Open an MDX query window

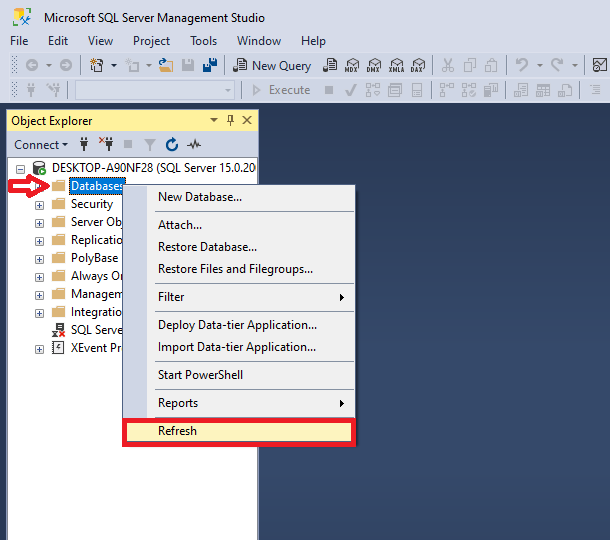coord(352,65)
